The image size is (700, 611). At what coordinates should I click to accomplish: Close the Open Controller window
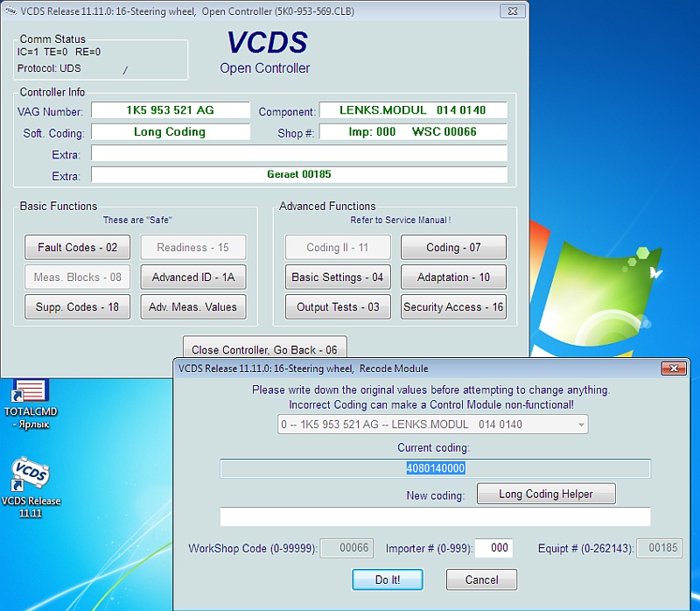coord(512,11)
